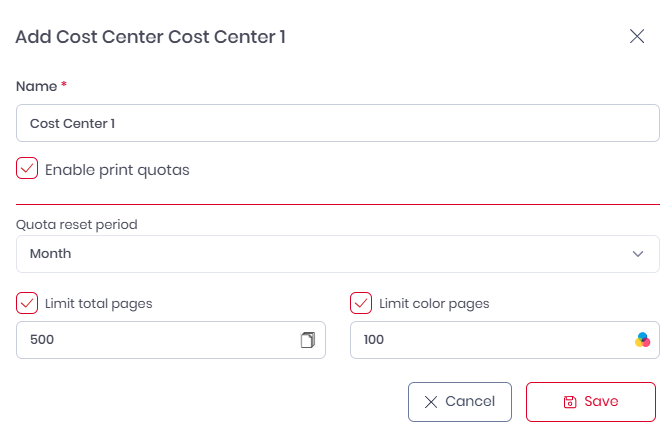
Task: Click the chevron arrow of the Month dropdown
Action: [x=638, y=254]
